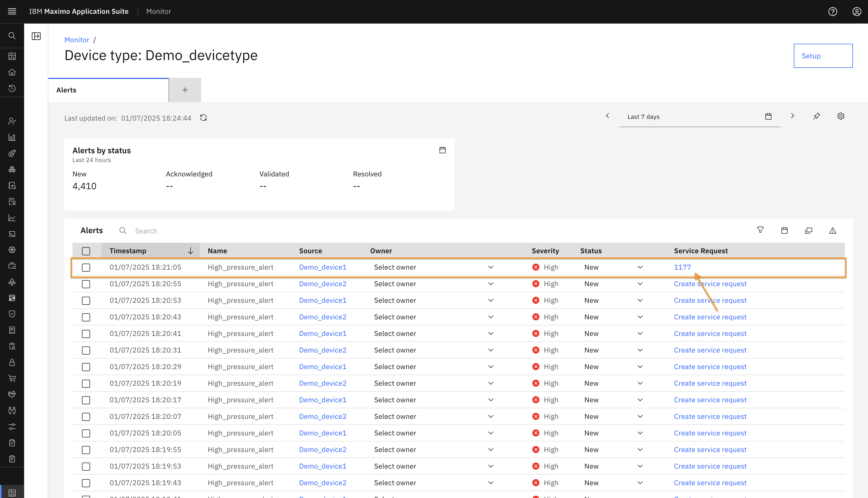Screen dimensions: 868x498
Task: Add a new dashboard tab with plus
Action: [185, 90]
